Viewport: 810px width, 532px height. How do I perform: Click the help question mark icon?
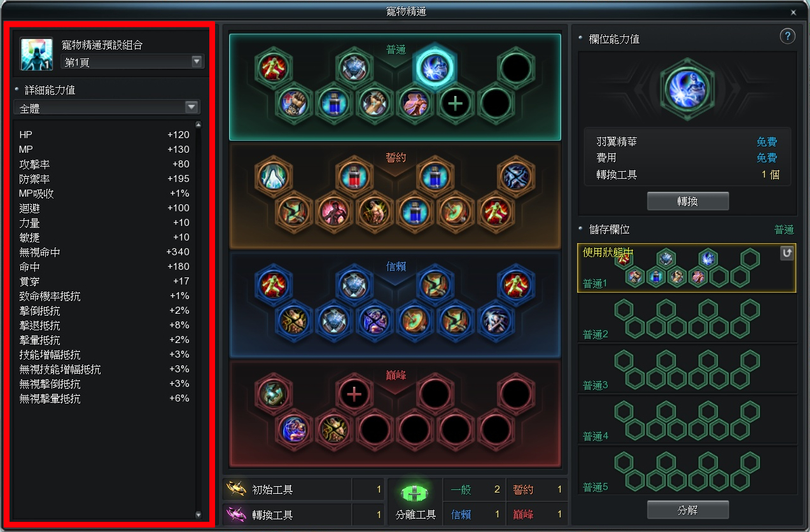pyautogui.click(x=788, y=36)
